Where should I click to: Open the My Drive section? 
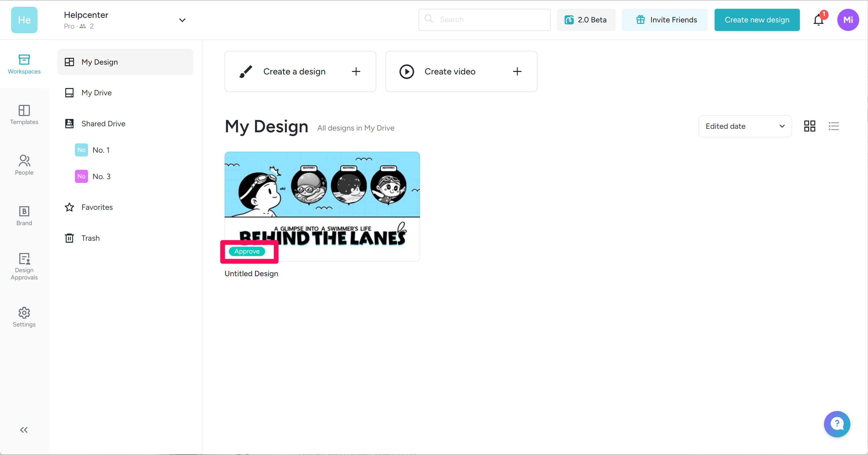click(x=96, y=92)
